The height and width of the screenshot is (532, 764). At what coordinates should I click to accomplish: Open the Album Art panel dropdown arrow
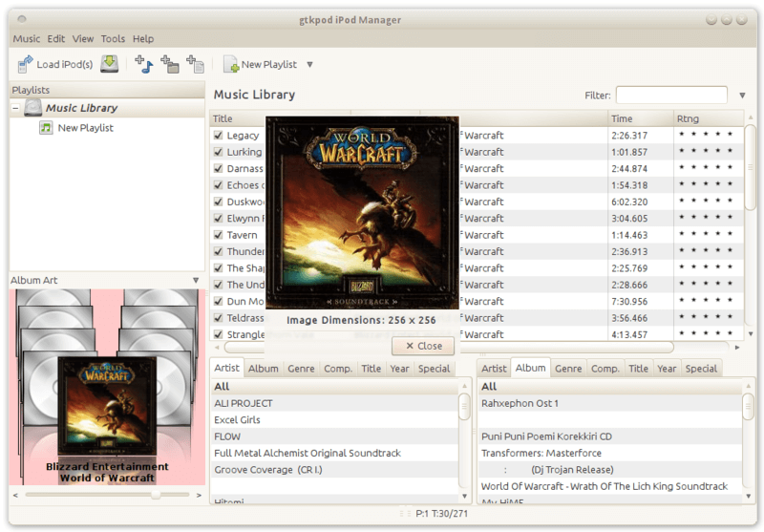click(196, 280)
